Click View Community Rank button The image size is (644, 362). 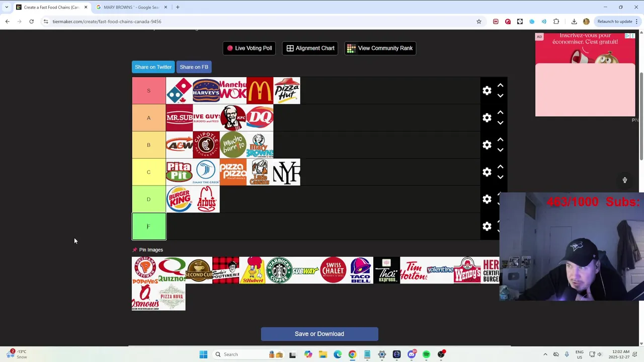point(380,48)
